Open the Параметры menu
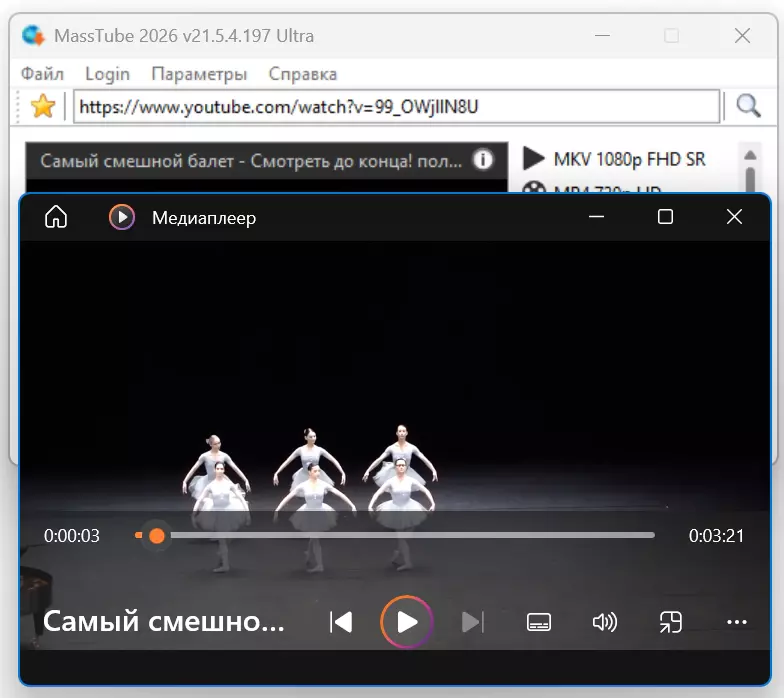 [199, 74]
